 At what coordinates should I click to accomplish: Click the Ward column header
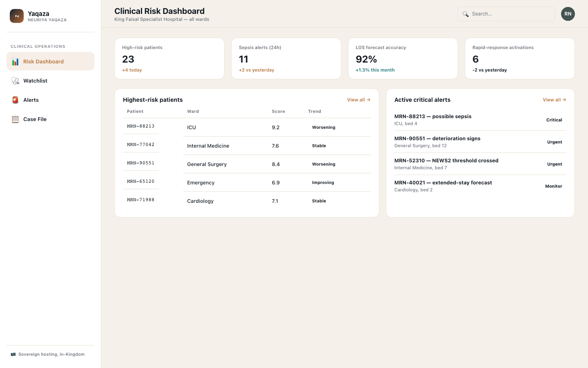(x=193, y=112)
